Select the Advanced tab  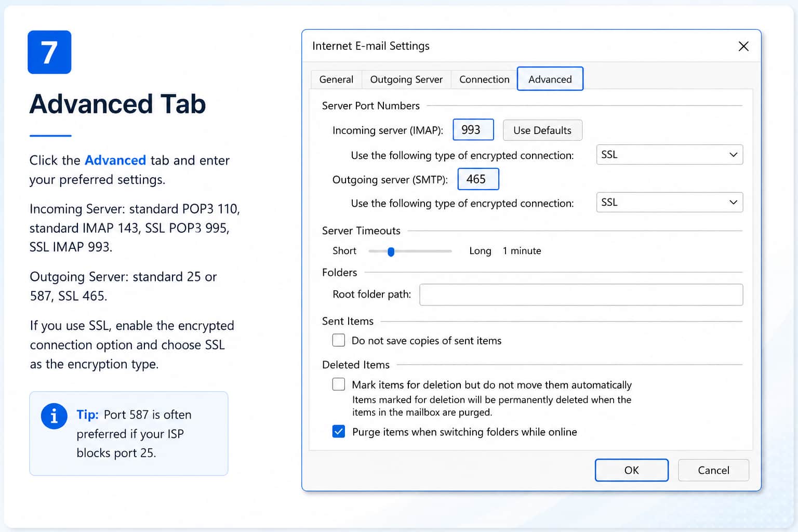(550, 79)
